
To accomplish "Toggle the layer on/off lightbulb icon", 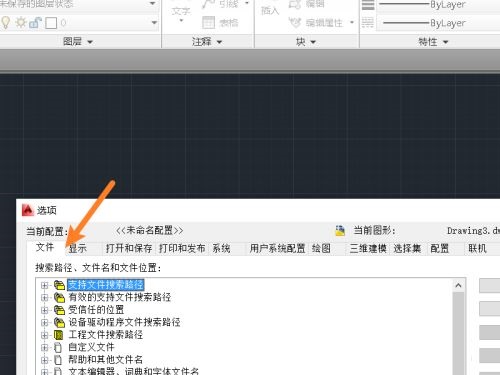I will [x=6, y=23].
